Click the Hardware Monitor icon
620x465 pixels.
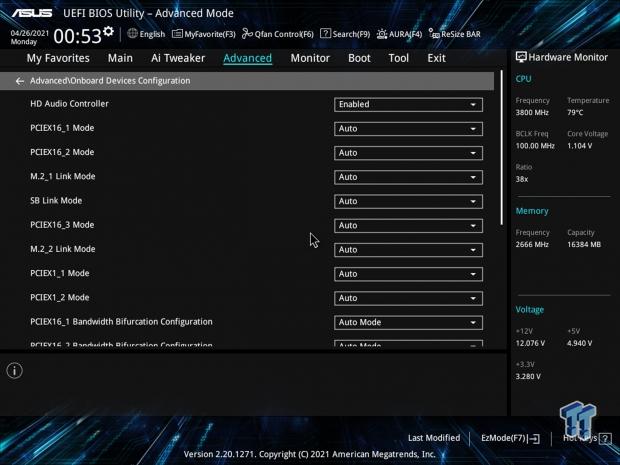tap(521, 57)
